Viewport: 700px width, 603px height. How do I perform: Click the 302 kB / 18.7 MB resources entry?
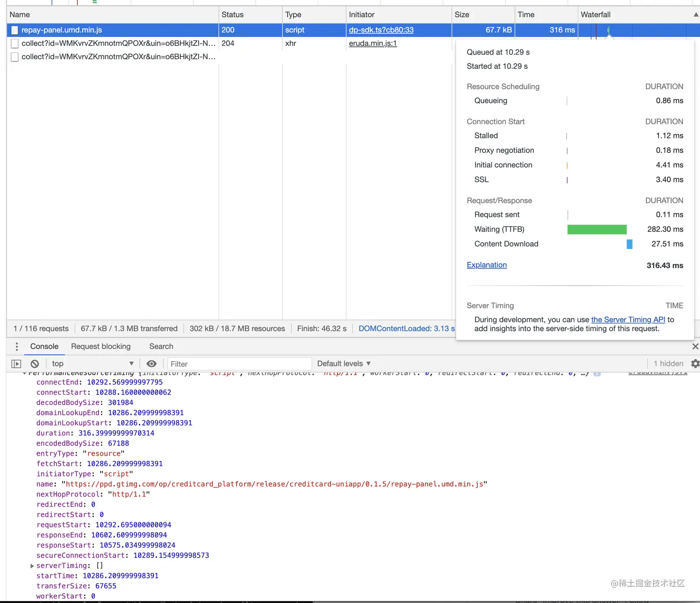(x=237, y=329)
